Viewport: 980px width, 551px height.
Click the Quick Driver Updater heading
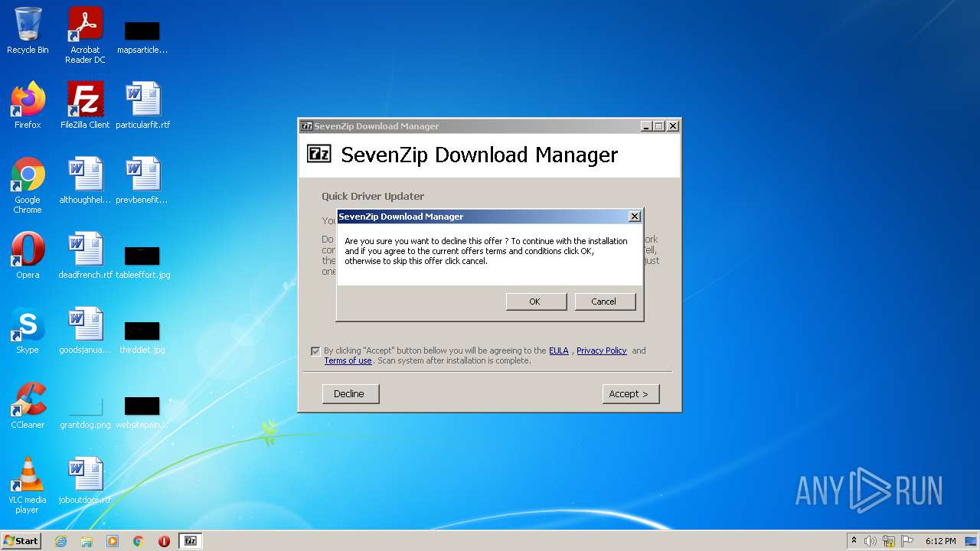point(373,196)
